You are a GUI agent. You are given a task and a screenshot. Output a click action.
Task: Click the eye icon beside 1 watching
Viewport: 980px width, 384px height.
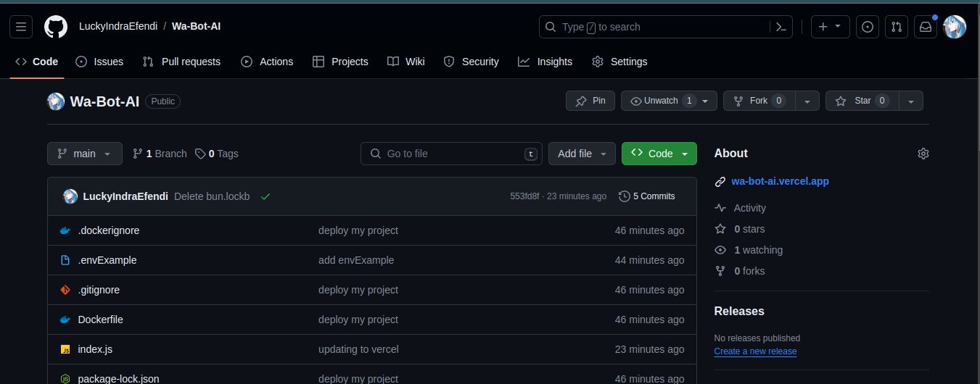[720, 250]
